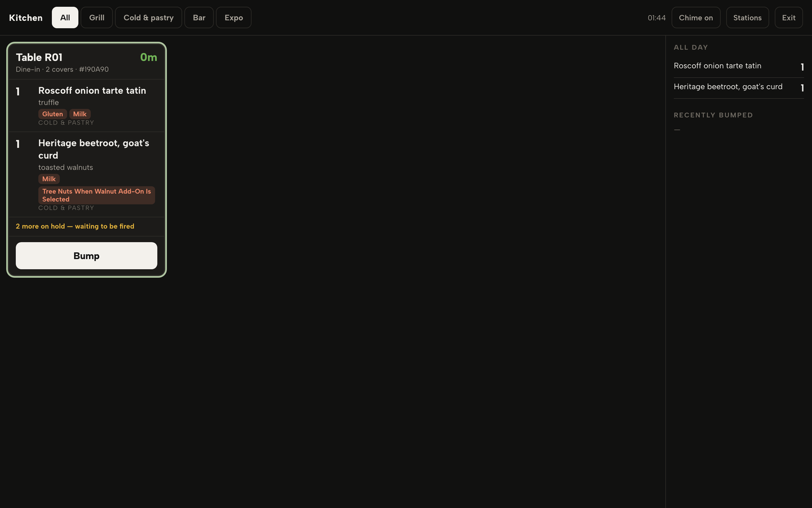Switch to the Bar tab
The image size is (812, 508).
(x=199, y=17)
